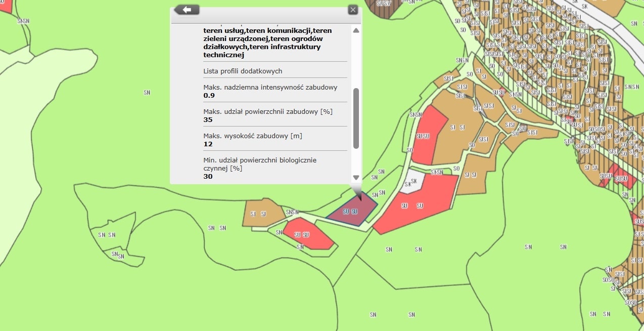Click the scroll down arrow in popup
Image resolution: width=644 pixels, height=331 pixels.
pos(356,178)
